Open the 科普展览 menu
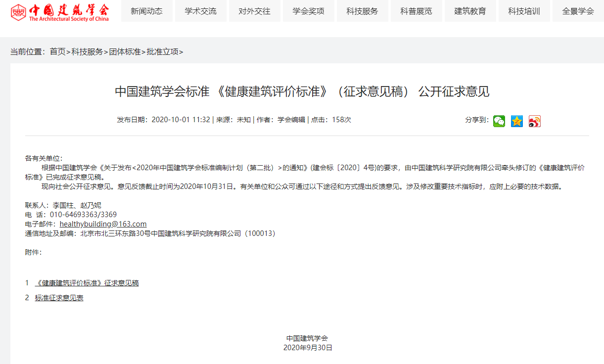Viewport: 604px width, 364px height. tap(416, 11)
